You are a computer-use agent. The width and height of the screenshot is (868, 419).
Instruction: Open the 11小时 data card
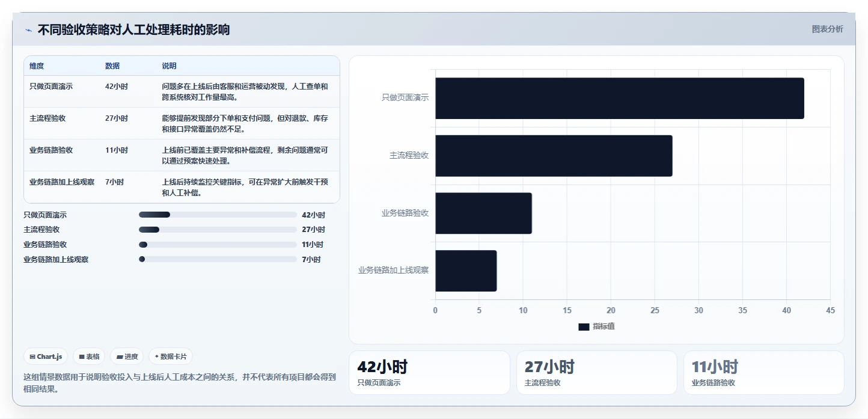click(764, 373)
